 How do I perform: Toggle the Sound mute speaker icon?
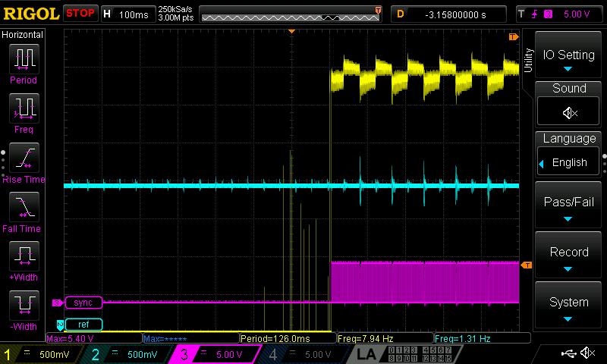coord(569,112)
